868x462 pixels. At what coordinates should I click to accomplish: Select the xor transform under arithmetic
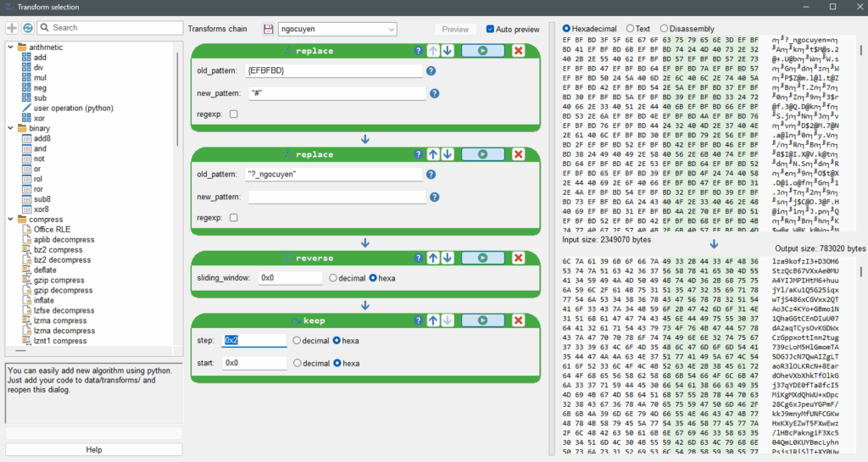(40, 118)
